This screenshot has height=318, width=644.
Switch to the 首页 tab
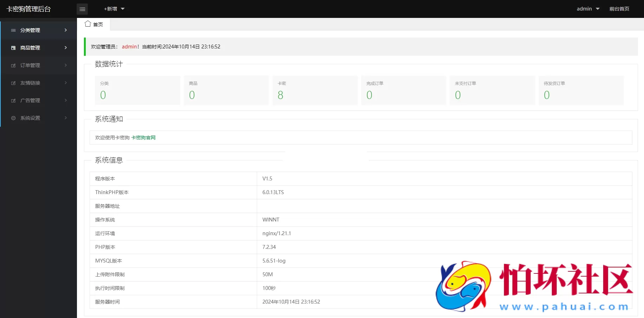click(x=94, y=24)
